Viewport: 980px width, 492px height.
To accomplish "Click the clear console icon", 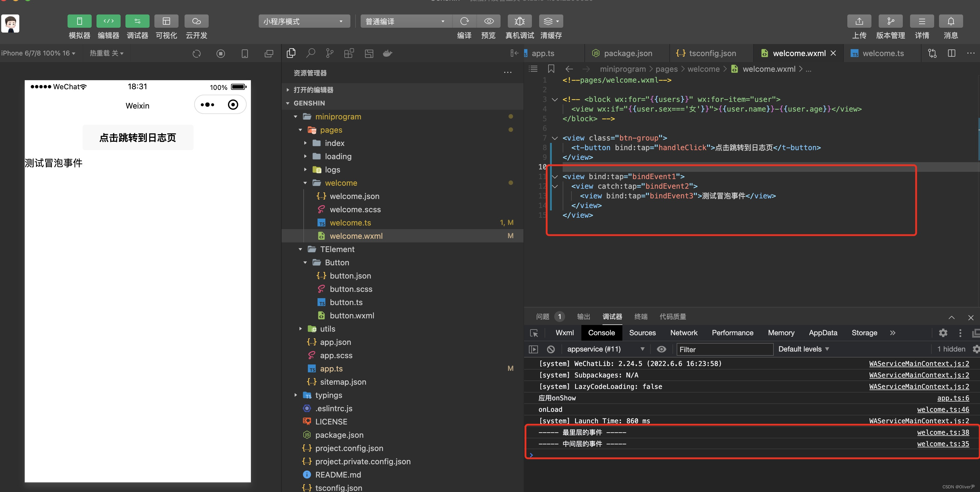I will click(x=551, y=349).
